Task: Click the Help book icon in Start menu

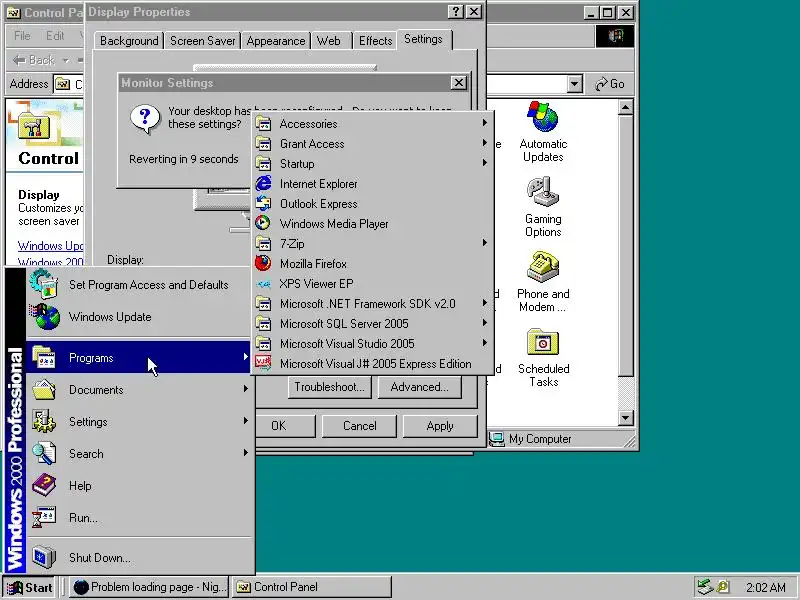Action: point(44,485)
